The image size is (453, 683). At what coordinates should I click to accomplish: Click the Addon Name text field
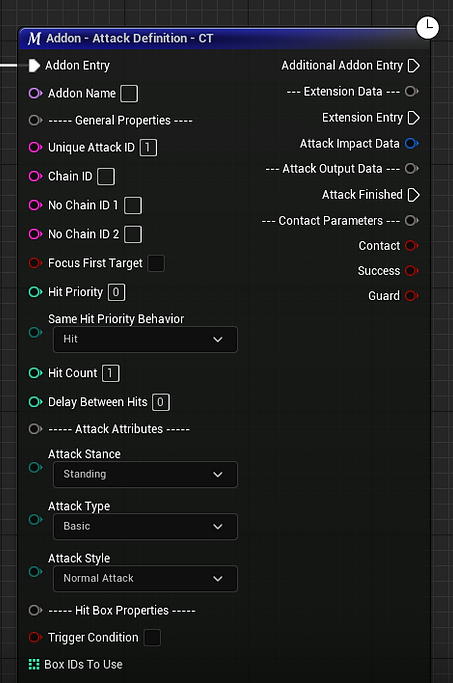tap(129, 93)
